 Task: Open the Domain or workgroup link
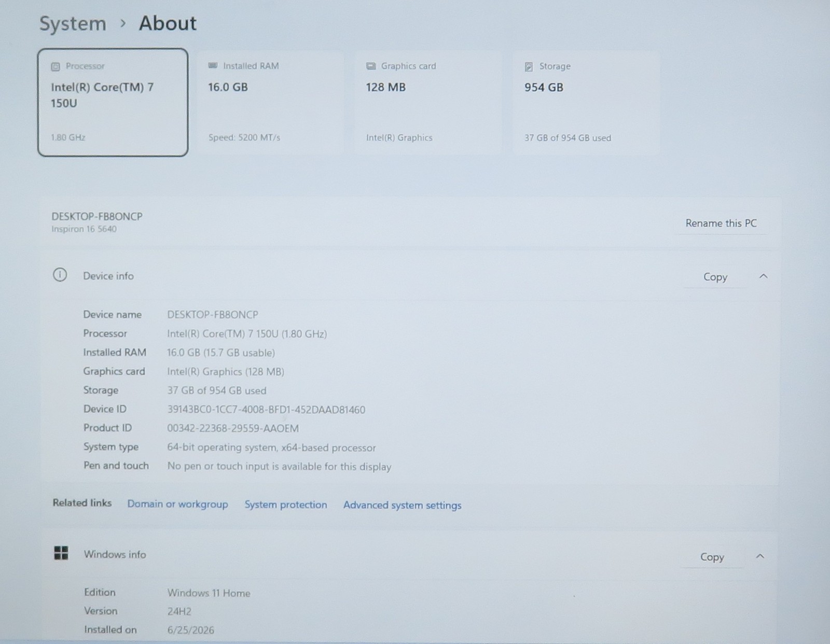coord(177,504)
